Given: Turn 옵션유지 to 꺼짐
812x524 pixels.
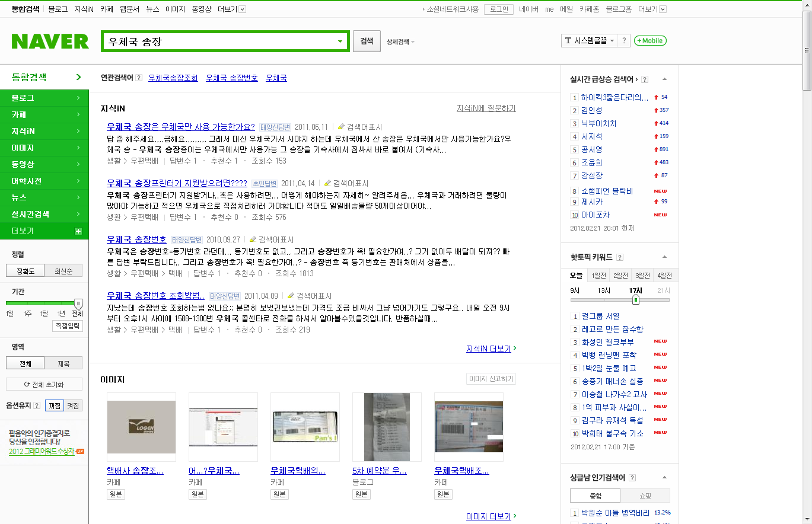Looking at the screenshot, I should click(55, 406).
